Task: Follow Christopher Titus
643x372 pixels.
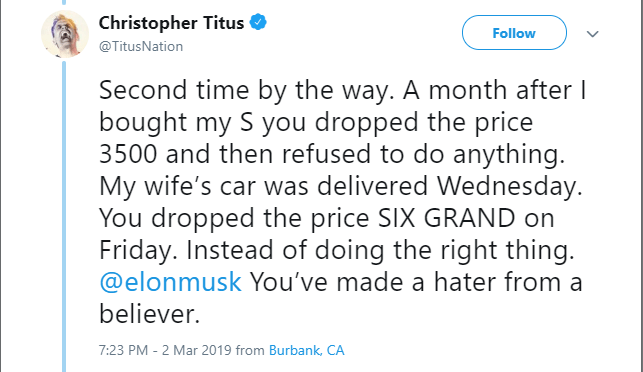Action: point(514,33)
